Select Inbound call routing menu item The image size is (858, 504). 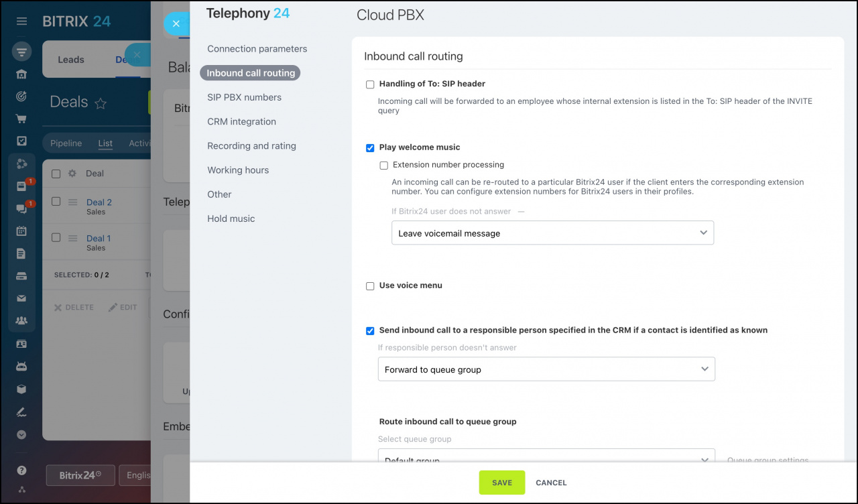[x=251, y=73]
